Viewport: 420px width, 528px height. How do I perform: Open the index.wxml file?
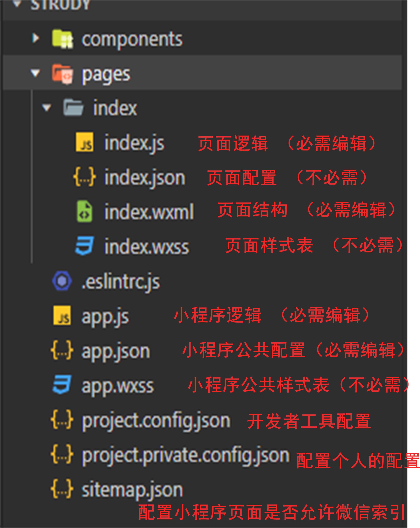(149, 211)
